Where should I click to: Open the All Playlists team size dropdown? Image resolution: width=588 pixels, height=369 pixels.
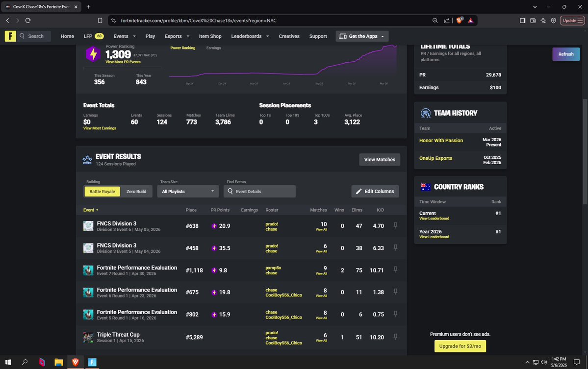click(x=188, y=192)
